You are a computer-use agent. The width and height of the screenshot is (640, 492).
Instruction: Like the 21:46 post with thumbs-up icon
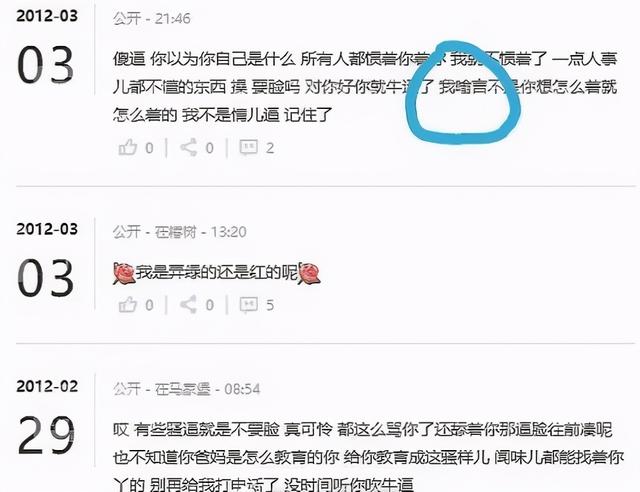127,147
